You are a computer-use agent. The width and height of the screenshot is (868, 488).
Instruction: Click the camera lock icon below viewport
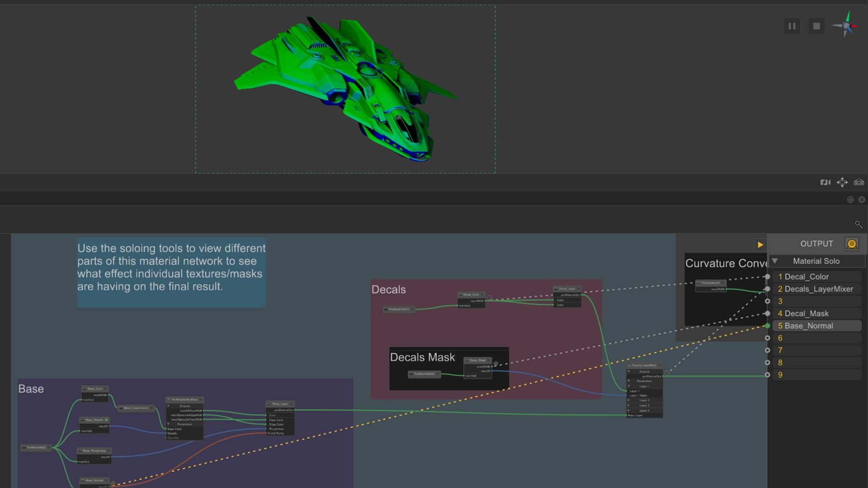(825, 183)
